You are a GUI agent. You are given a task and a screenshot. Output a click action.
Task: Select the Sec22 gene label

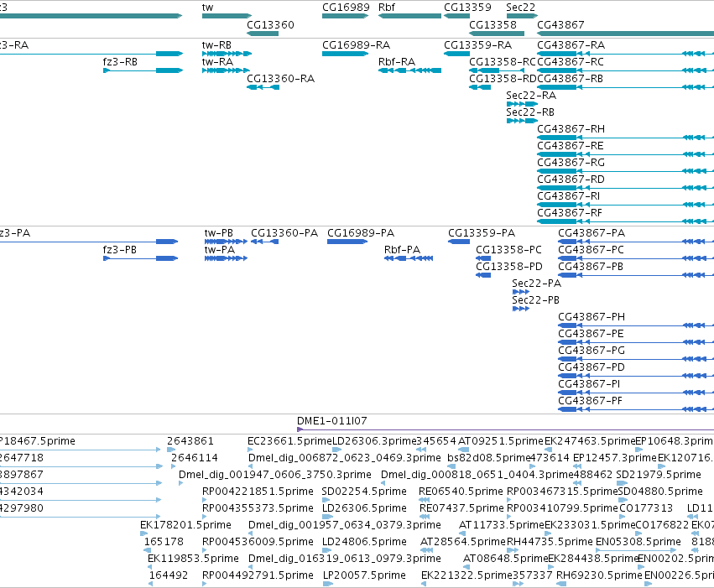tap(520, 8)
